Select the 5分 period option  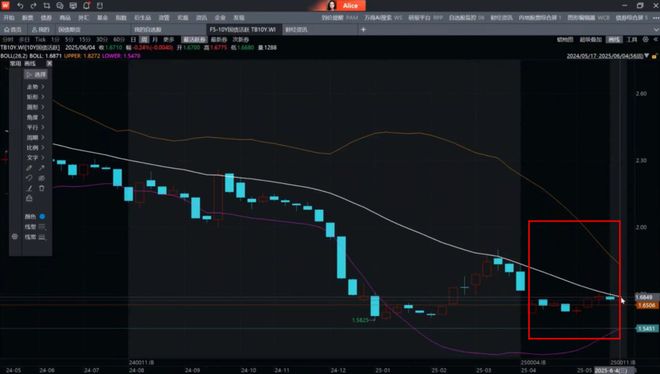click(x=69, y=40)
